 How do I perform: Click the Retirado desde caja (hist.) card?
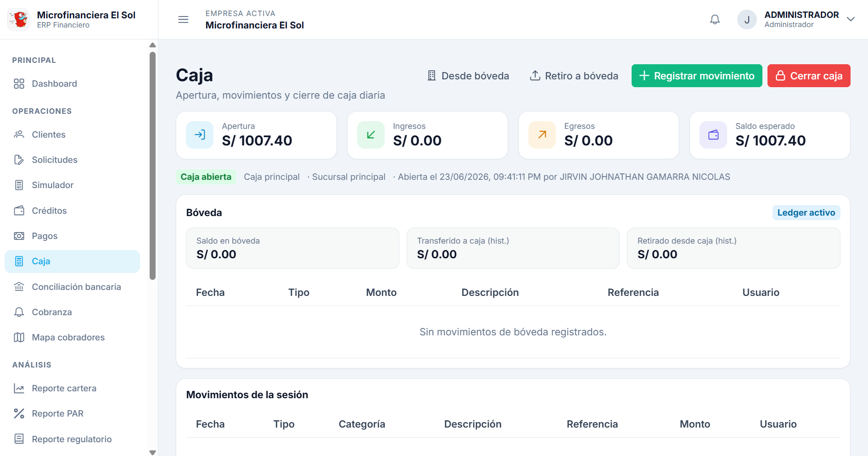[x=734, y=248]
